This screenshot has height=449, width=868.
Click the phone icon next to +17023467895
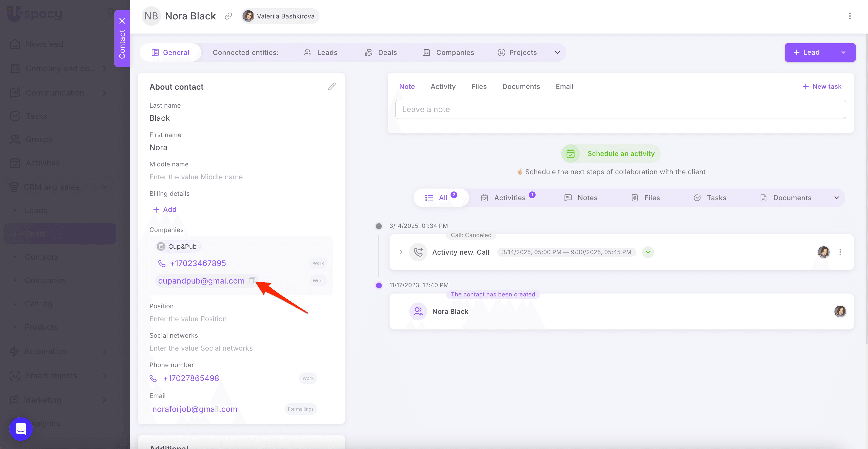[x=162, y=263]
